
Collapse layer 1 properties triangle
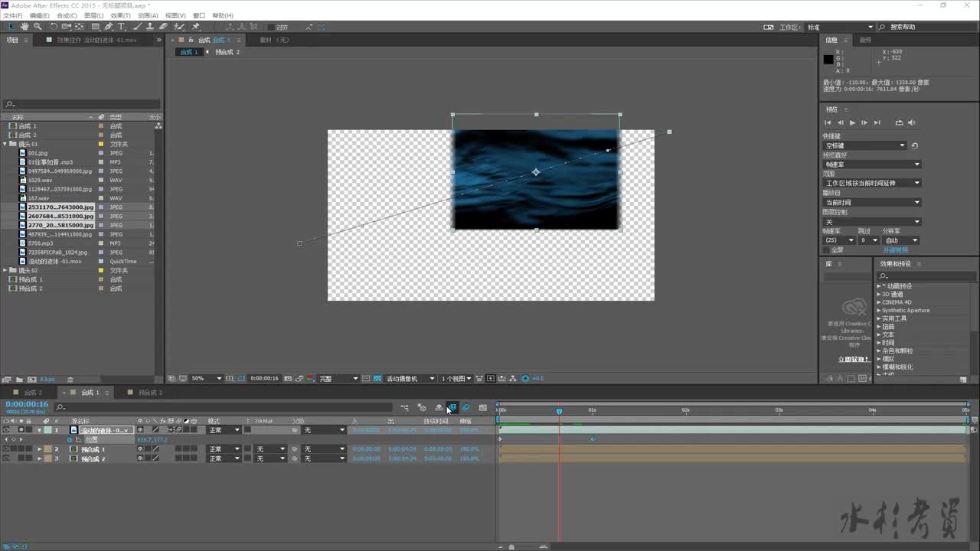coord(39,430)
